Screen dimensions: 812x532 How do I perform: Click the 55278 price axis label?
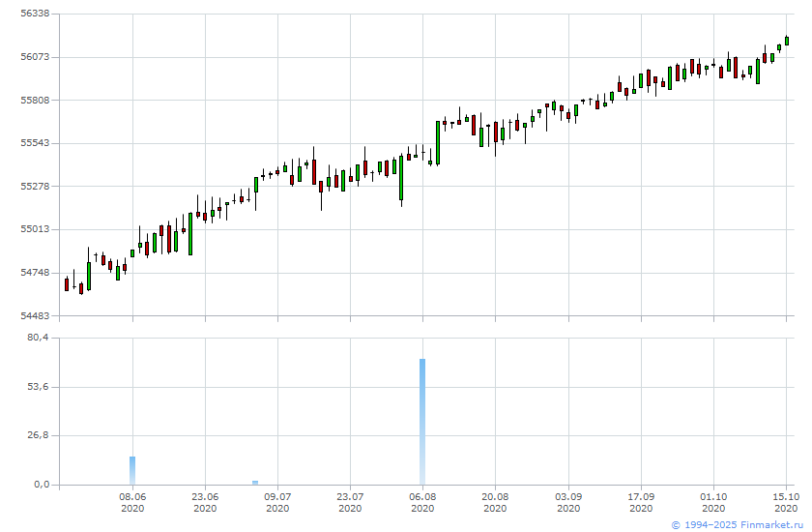click(x=35, y=186)
